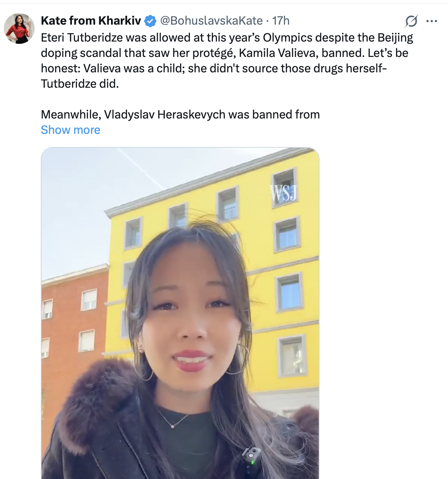Open the three-dot more options menu
448x479 pixels.
click(432, 21)
